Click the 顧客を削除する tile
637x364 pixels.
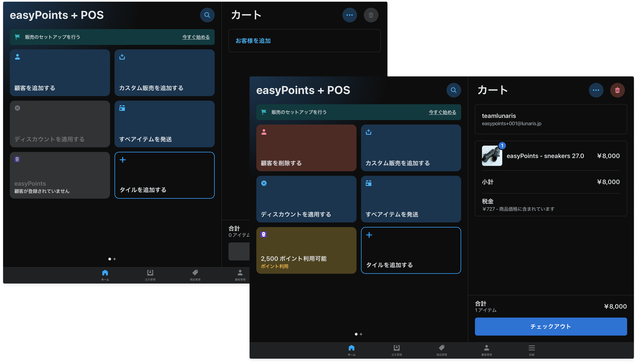306,148
